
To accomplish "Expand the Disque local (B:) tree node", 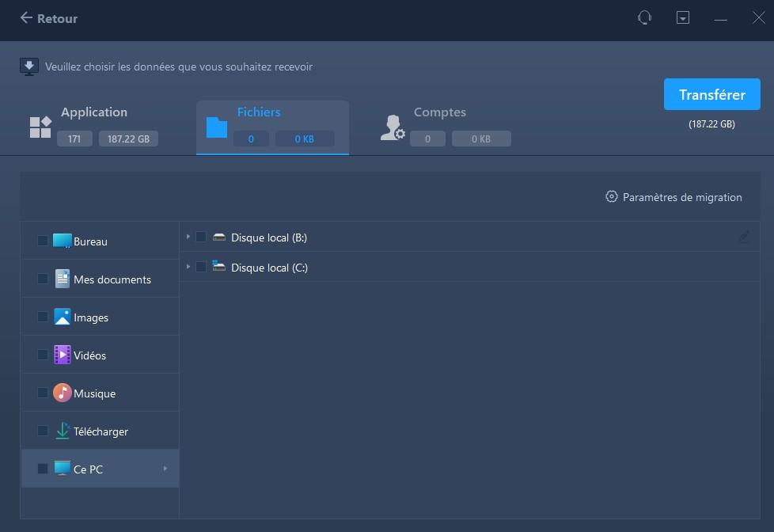I will click(x=188, y=237).
